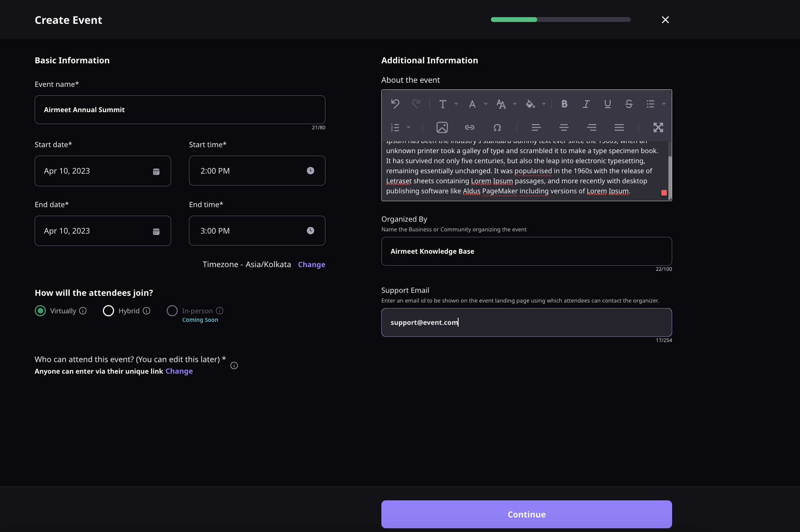The height and width of the screenshot is (532, 800).
Task: Open the End time 3:00 PM picker
Action: [257, 231]
